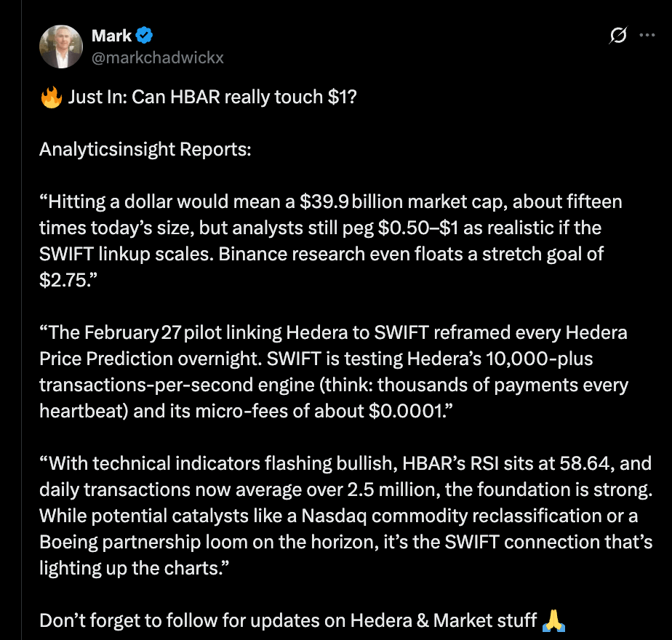Open Mark's profile picture avatar
672x640 pixels.
point(61,47)
